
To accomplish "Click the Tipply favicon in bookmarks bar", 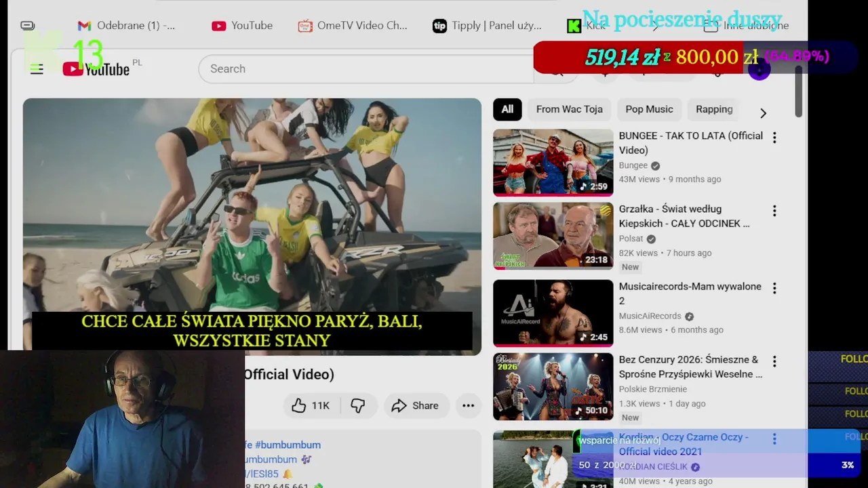I will [439, 26].
